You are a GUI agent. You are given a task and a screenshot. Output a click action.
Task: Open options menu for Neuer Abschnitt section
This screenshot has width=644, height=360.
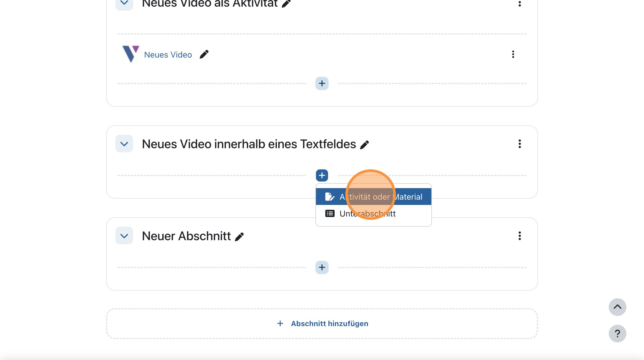(519, 236)
